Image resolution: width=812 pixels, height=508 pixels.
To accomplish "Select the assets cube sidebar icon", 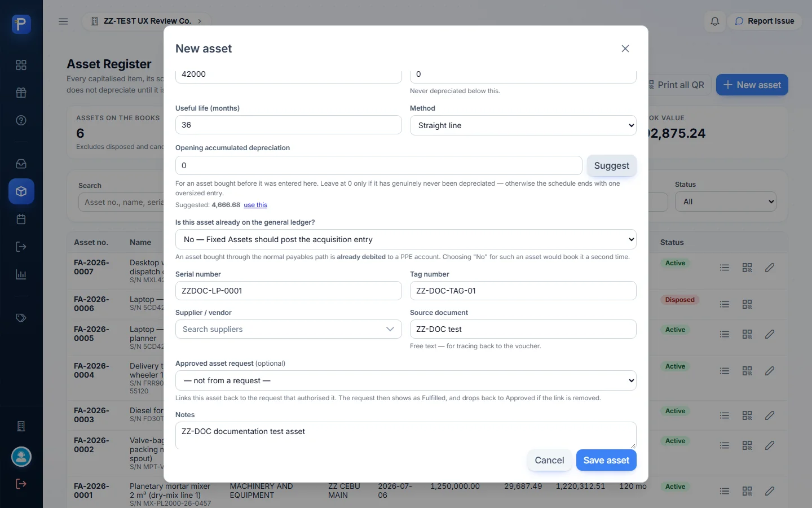I will (x=21, y=191).
